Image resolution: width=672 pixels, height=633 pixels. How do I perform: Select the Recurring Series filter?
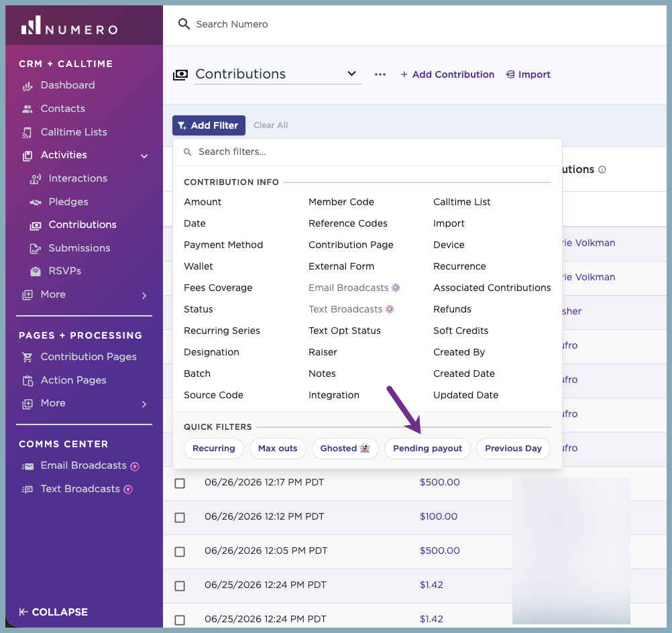(x=222, y=331)
